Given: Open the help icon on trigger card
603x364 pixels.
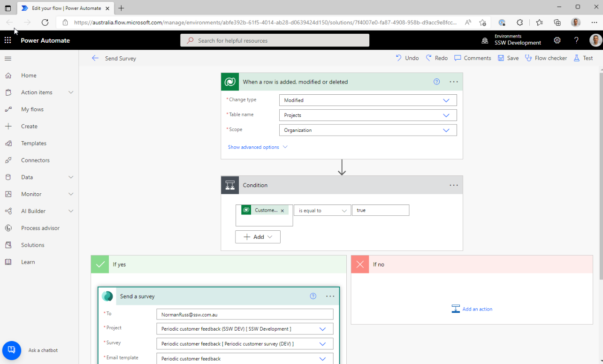Looking at the screenshot, I should (436, 82).
